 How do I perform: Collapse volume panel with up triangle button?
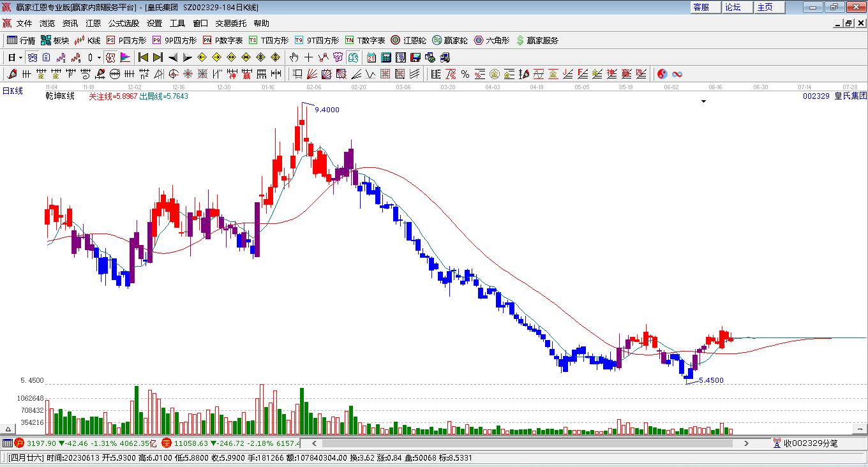[x=9, y=429]
